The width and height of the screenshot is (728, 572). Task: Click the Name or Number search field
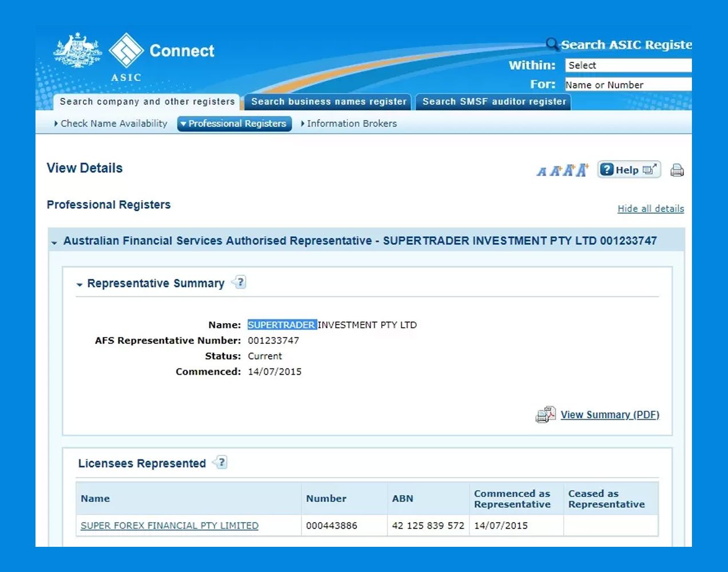pos(628,85)
